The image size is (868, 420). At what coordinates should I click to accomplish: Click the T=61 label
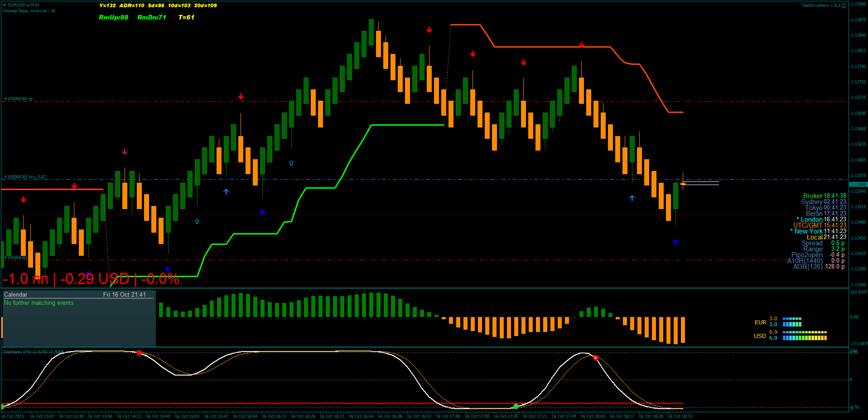click(186, 17)
